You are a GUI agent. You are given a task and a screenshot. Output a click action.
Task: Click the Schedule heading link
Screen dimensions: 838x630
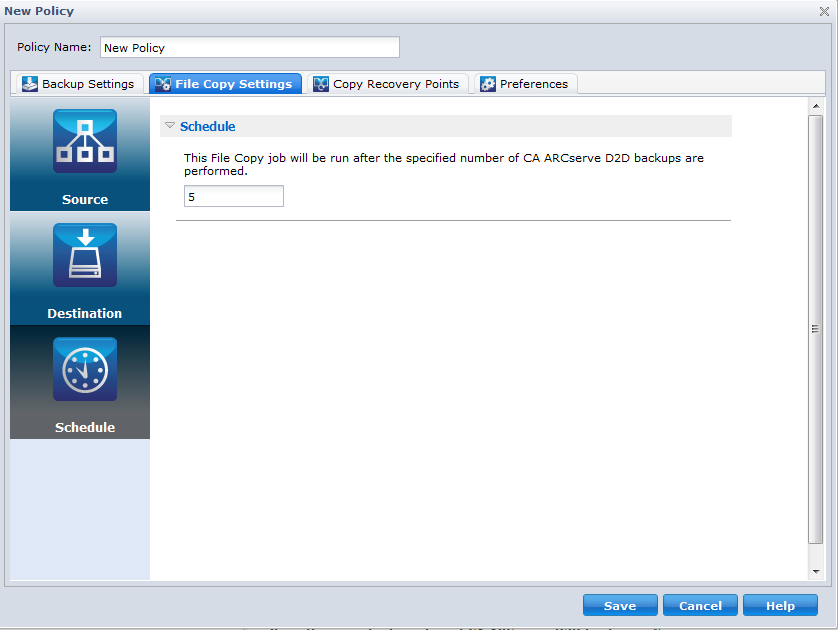click(x=207, y=126)
